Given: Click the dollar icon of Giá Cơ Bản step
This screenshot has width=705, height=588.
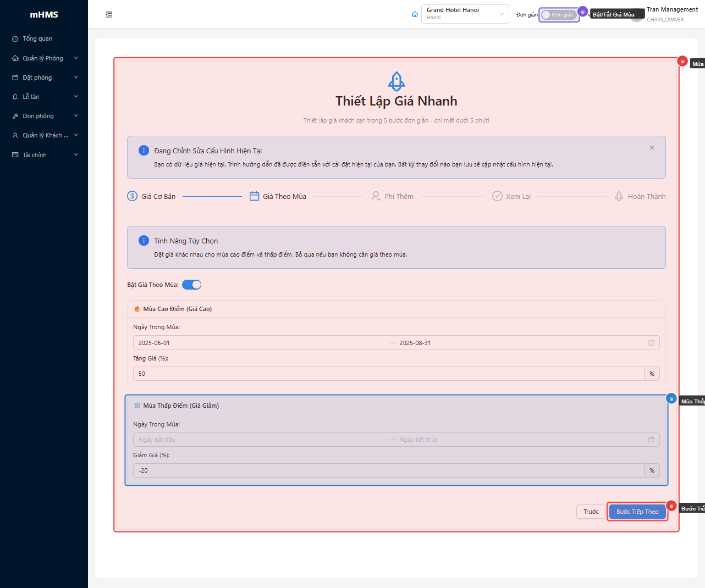Looking at the screenshot, I should [133, 196].
